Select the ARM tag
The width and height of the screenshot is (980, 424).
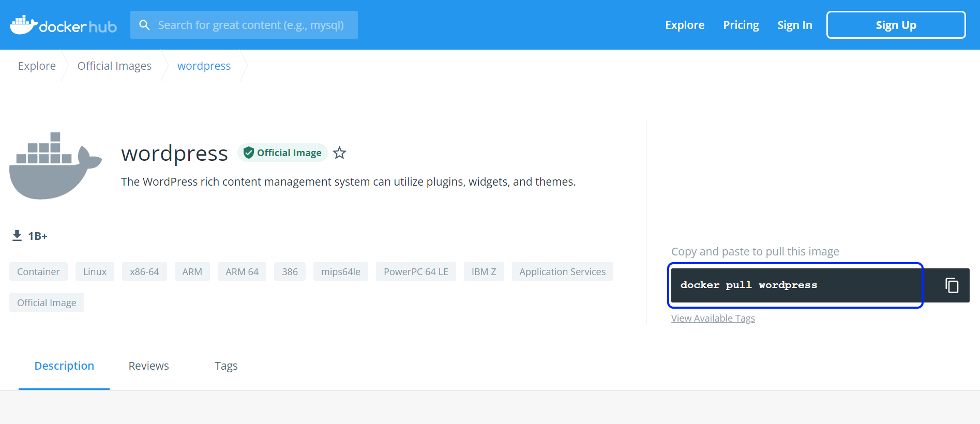(192, 271)
